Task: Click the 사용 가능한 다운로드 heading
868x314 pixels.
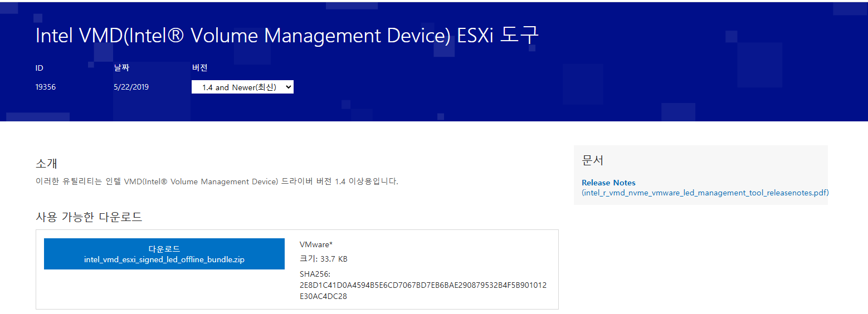Action: pos(89,217)
